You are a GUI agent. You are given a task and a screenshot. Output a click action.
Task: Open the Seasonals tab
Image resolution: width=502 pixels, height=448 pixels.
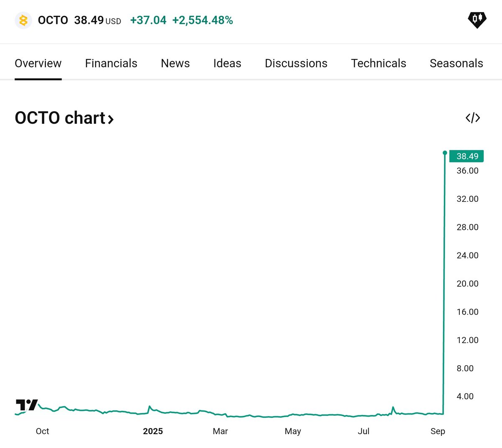pyautogui.click(x=456, y=63)
